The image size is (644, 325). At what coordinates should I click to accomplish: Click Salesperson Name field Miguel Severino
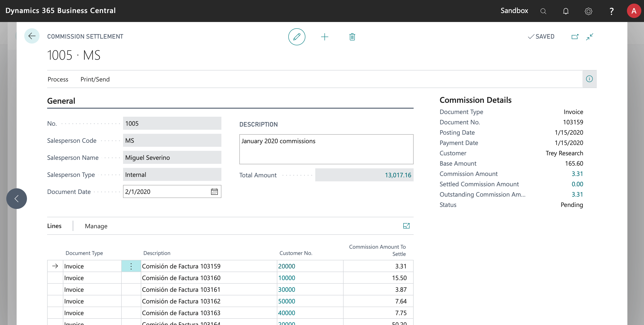coord(172,157)
